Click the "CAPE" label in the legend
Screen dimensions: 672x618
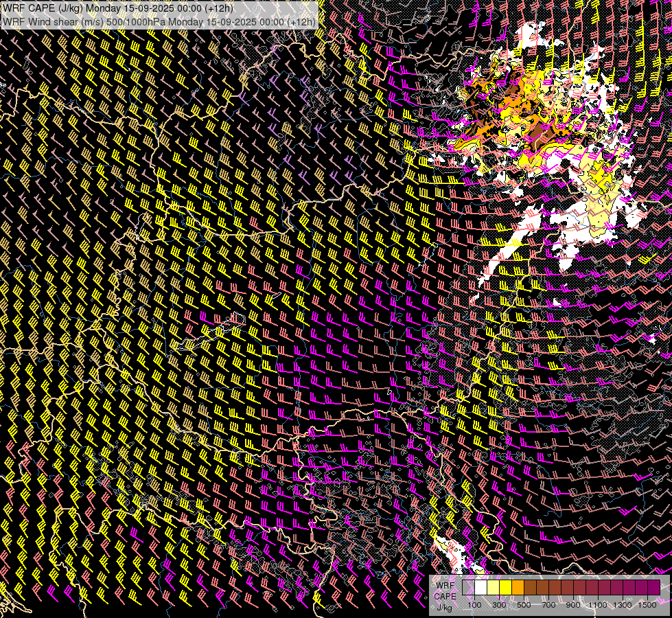tap(445, 596)
